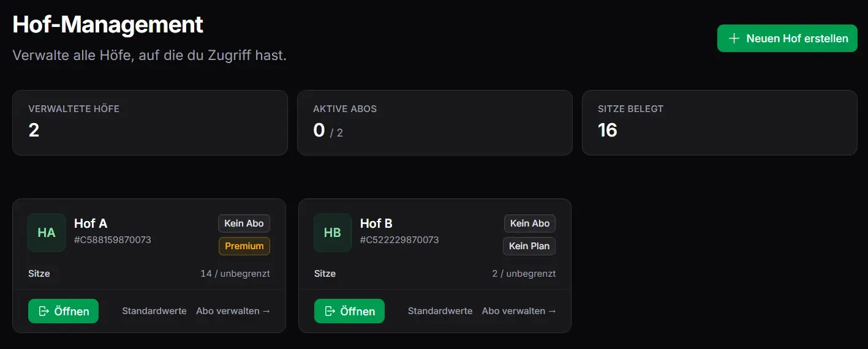
Task: Click the door icon on Hof B's Öffnen button
Action: (x=330, y=311)
